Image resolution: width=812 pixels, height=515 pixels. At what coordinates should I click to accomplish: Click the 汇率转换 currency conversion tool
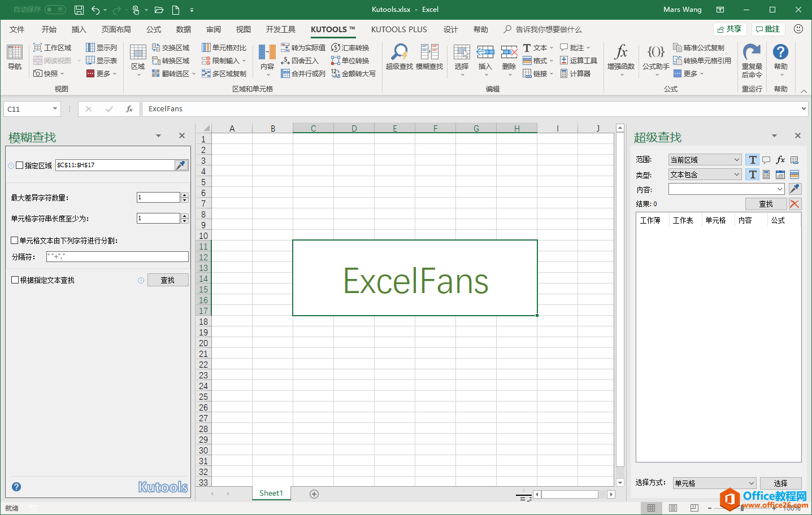coord(350,47)
